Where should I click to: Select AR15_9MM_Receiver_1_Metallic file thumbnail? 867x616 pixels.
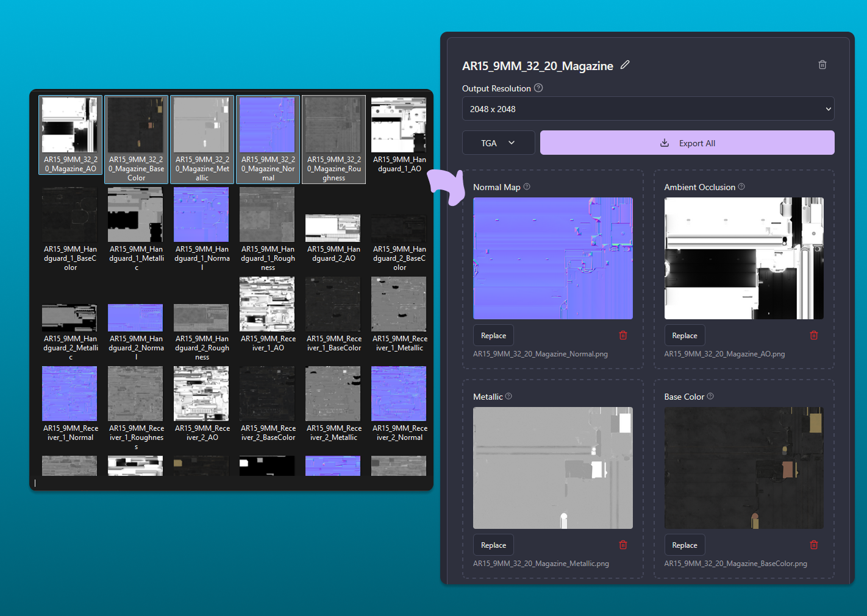point(399,304)
